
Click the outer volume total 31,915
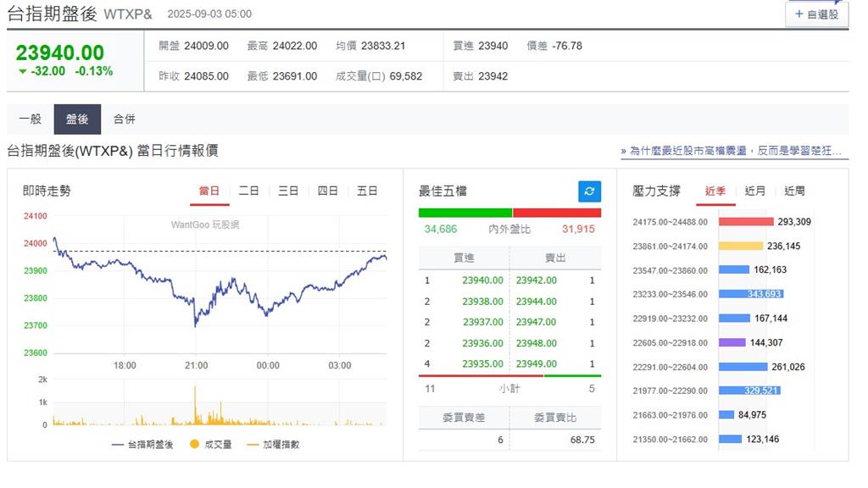[x=578, y=229]
